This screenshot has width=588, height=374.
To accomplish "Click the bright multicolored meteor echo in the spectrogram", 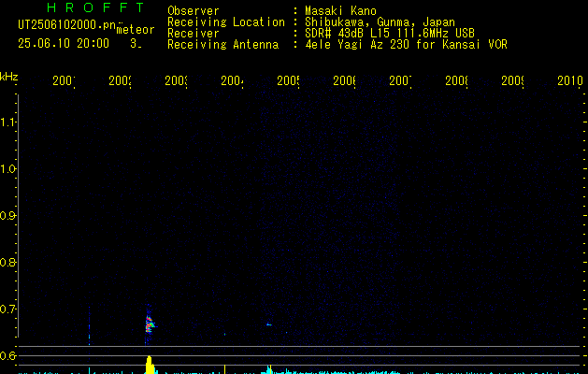I will pos(150,324).
